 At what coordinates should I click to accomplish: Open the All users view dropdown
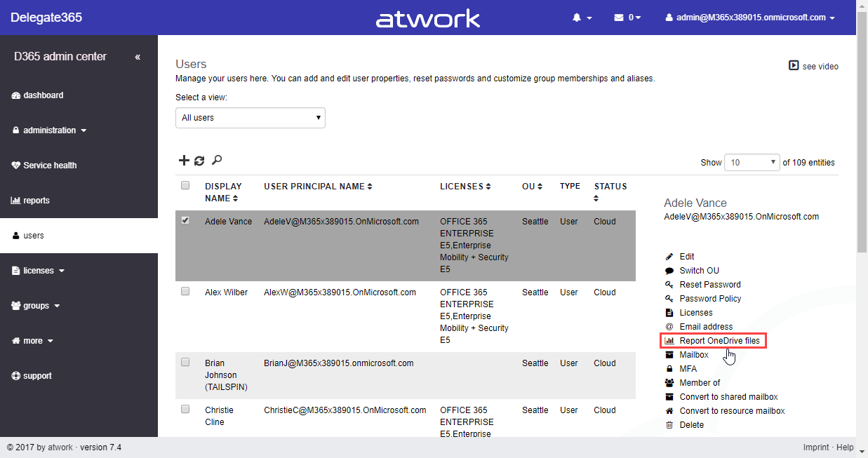pyautogui.click(x=251, y=118)
